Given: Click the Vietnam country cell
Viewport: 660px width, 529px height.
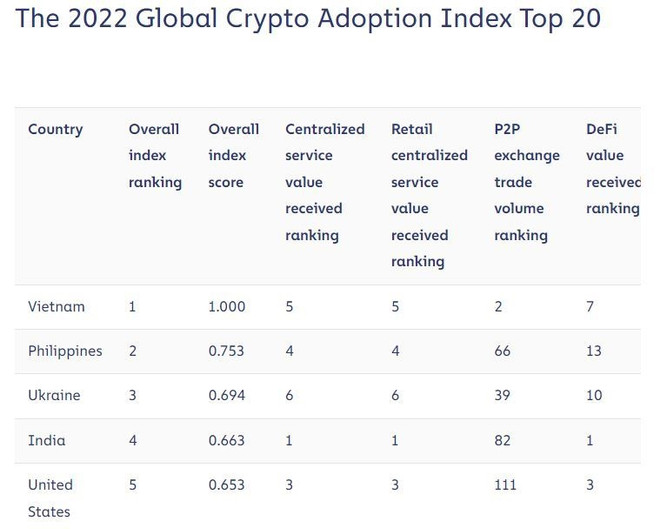Looking at the screenshot, I should pyautogui.click(x=56, y=307).
